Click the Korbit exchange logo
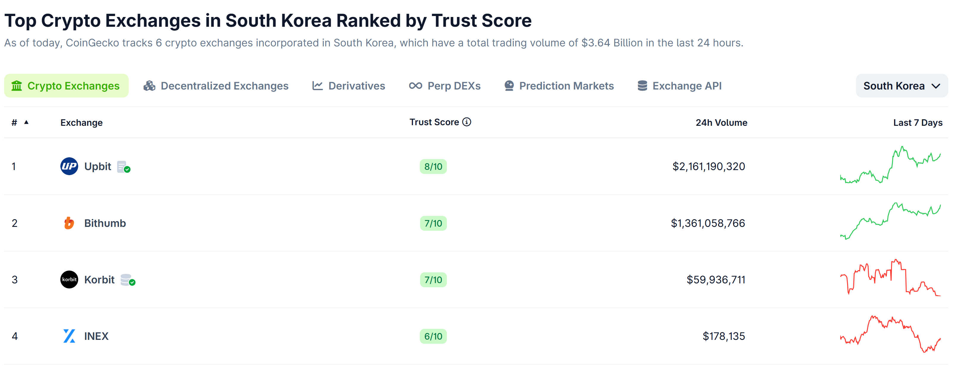Screen dimensions: 980x369 coord(69,280)
